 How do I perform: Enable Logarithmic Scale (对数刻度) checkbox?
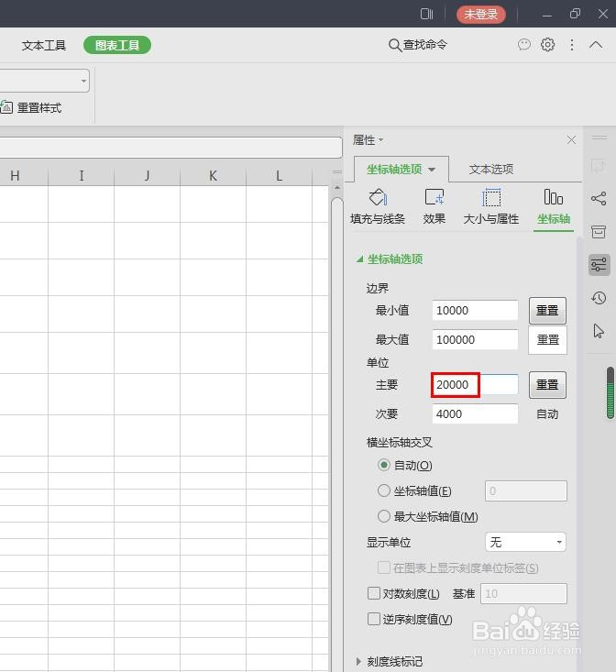click(373, 593)
